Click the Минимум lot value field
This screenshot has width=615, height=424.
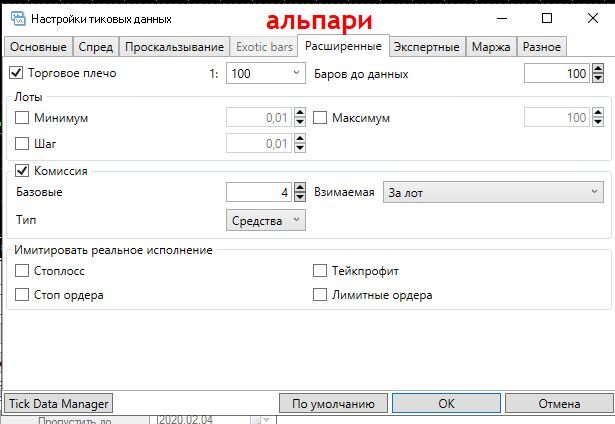pos(258,117)
